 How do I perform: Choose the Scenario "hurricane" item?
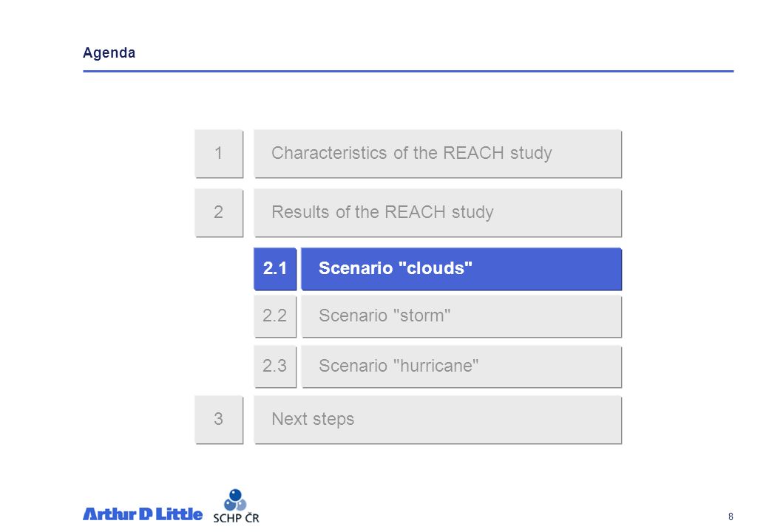[461, 366]
